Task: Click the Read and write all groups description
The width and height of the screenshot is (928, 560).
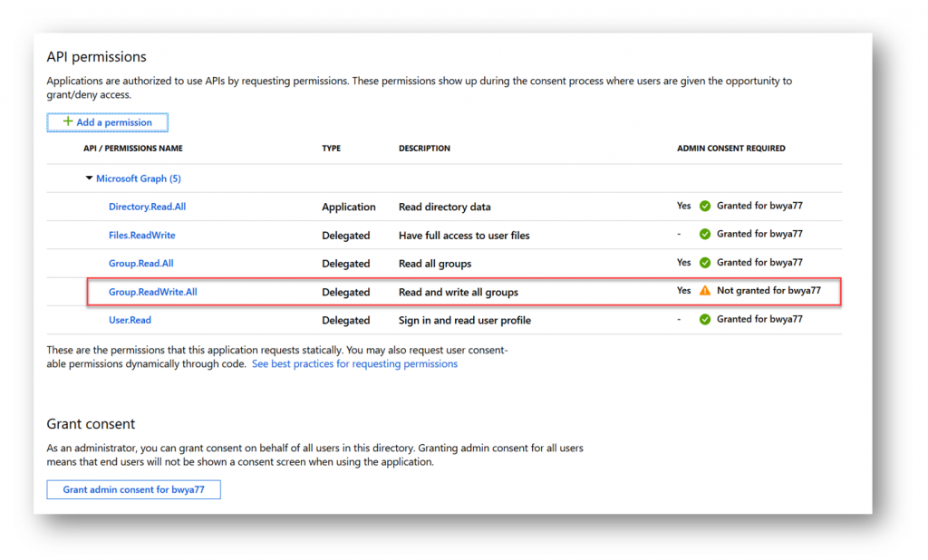Action: point(458,293)
